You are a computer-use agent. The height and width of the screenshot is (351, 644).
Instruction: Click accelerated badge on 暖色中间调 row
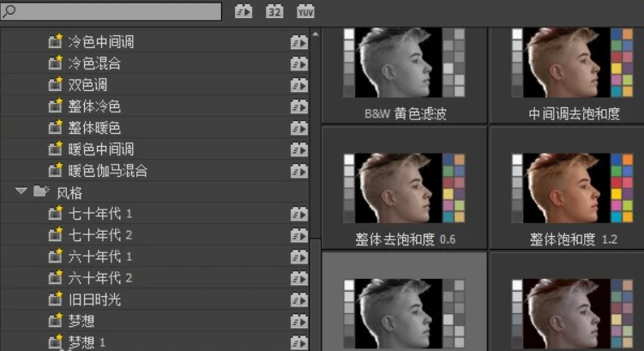(299, 149)
